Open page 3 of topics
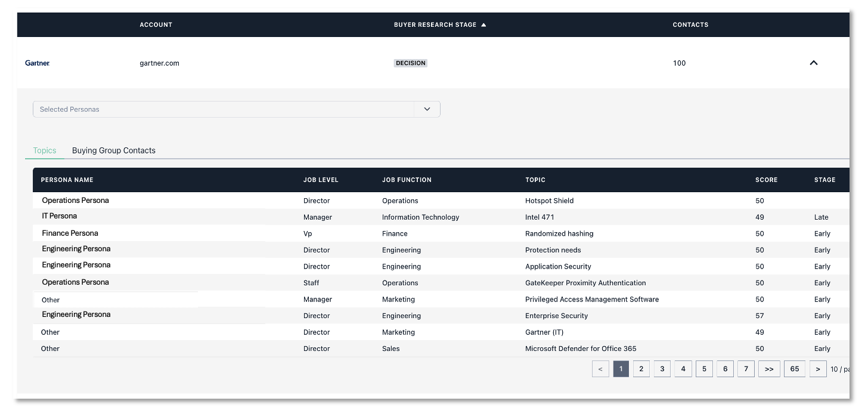 point(662,368)
